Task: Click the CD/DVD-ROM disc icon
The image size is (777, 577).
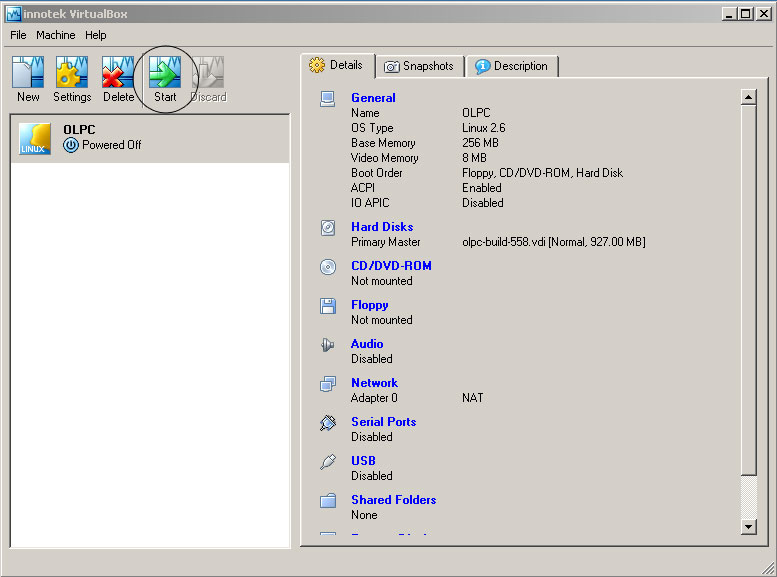Action: pyautogui.click(x=328, y=267)
